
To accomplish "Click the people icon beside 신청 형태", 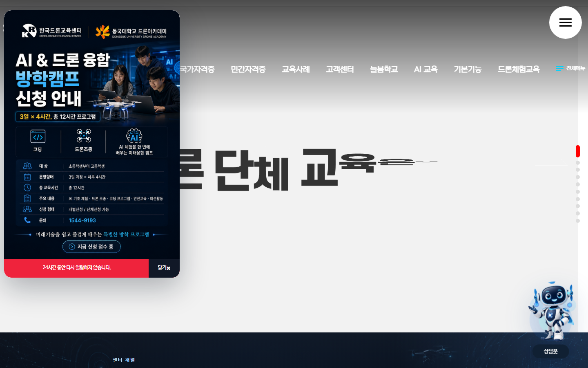I will [x=27, y=209].
